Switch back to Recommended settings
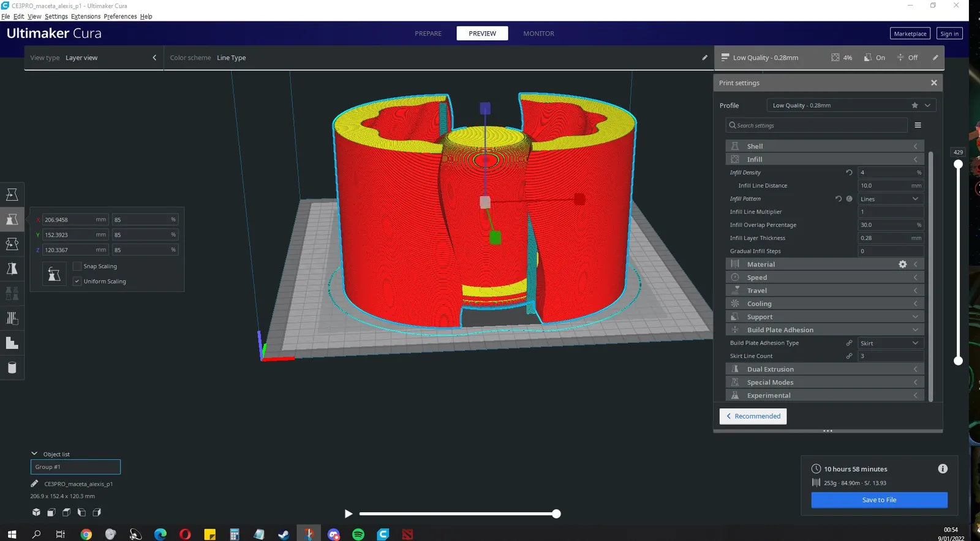Viewport: 980px width, 541px height. 753,416
